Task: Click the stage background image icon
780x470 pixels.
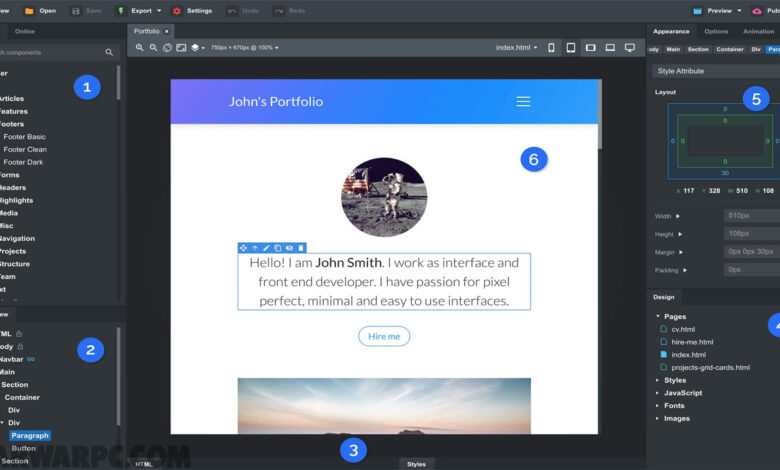Action: coord(181,48)
